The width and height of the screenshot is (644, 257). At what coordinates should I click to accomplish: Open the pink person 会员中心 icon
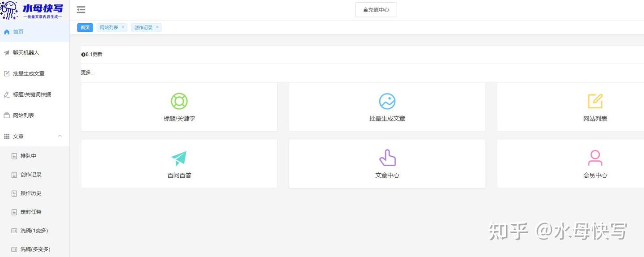click(x=595, y=158)
